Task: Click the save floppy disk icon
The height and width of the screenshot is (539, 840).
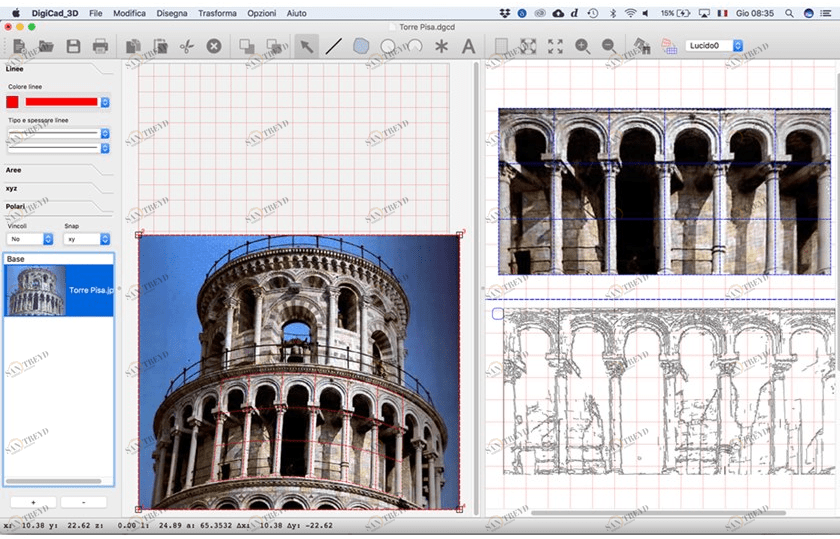Action: (x=73, y=46)
